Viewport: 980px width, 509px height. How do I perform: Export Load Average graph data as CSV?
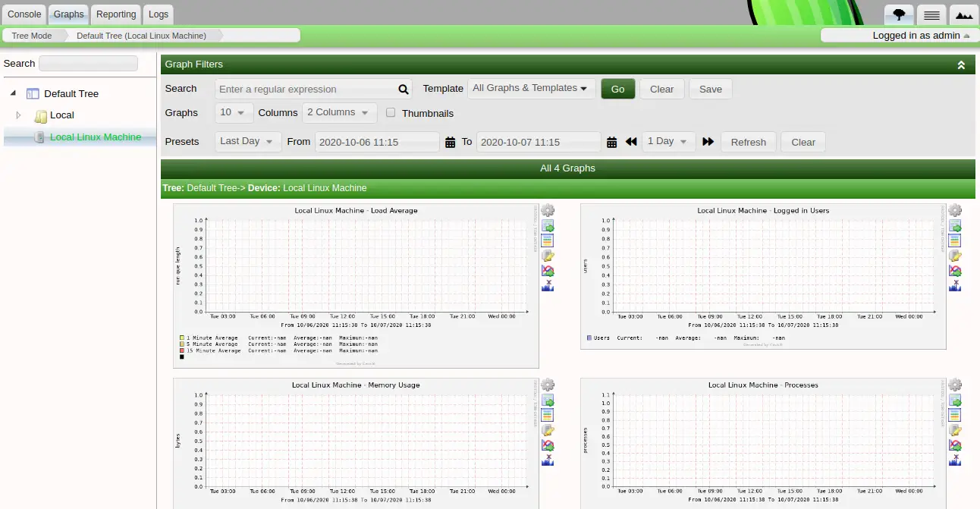coord(548,226)
